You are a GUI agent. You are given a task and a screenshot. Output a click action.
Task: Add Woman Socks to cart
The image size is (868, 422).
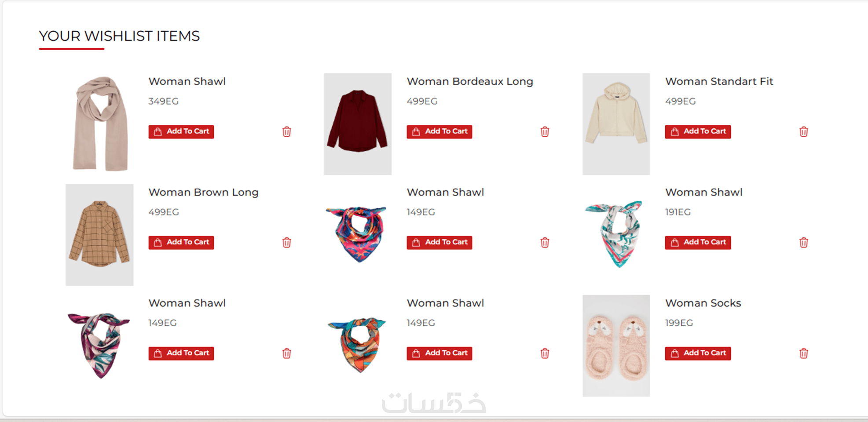click(x=698, y=353)
